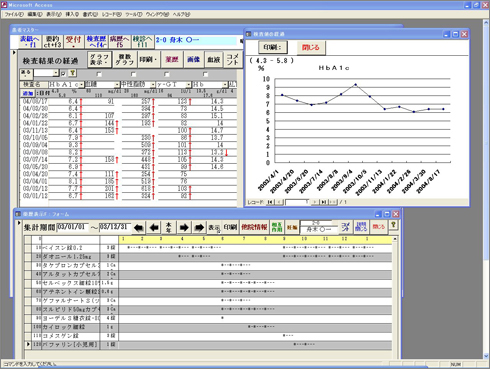Click the green 相互作用 button

277,227
